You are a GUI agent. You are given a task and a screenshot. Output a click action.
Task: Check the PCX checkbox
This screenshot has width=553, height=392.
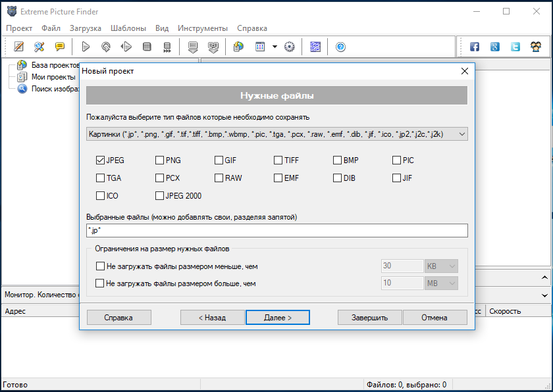click(x=159, y=178)
